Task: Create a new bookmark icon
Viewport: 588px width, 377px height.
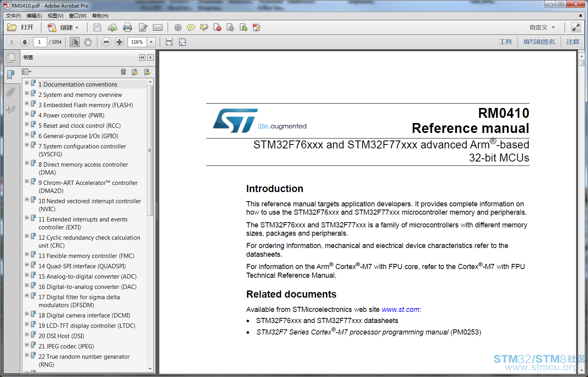Action: coord(135,72)
